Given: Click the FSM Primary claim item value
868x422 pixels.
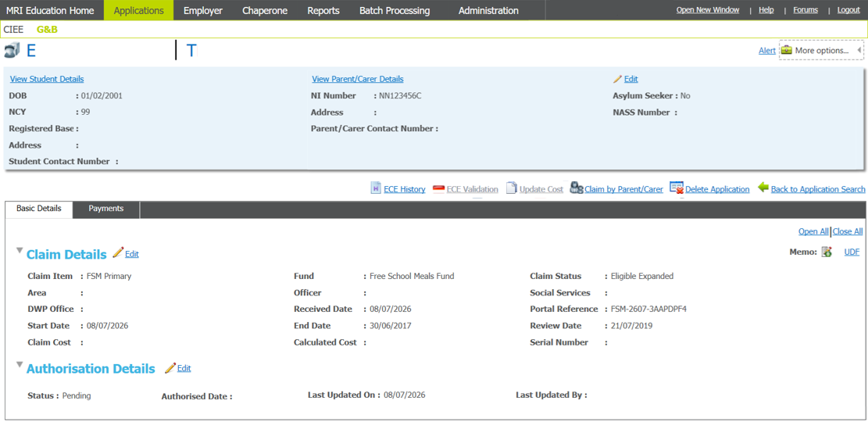Looking at the screenshot, I should click(109, 276).
